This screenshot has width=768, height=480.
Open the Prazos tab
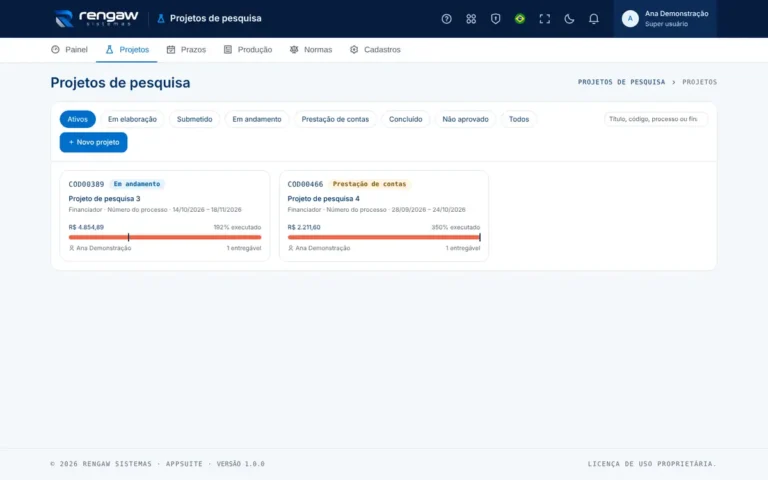click(x=186, y=49)
